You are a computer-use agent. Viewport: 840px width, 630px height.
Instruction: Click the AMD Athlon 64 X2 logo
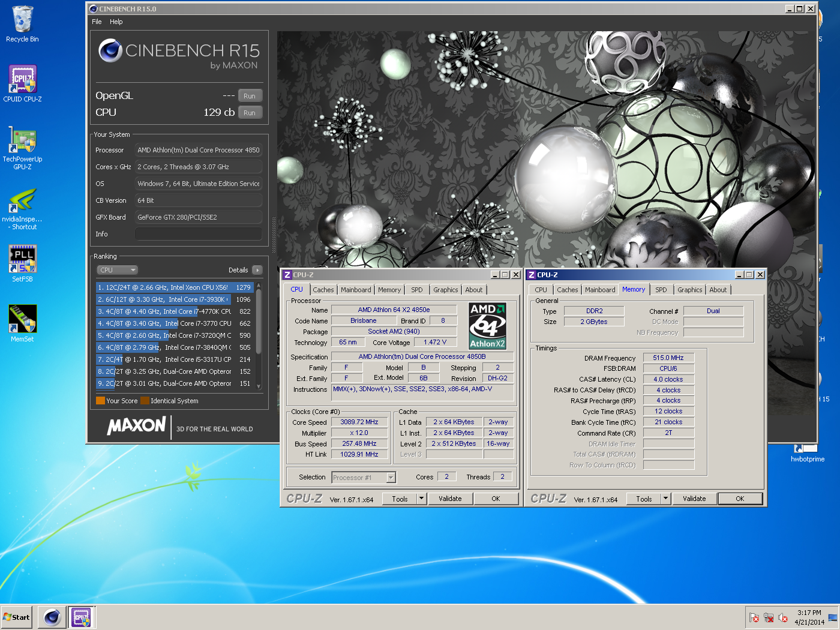click(x=487, y=325)
